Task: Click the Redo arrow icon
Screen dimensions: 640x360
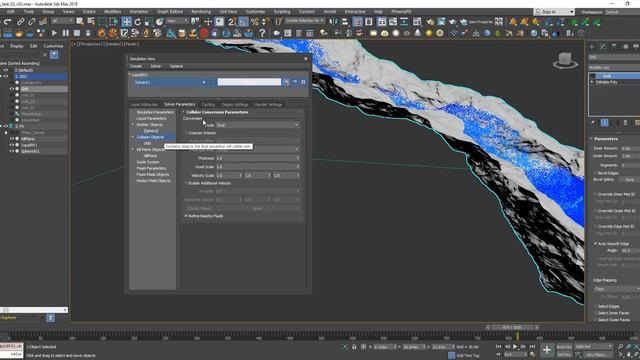Action: [x=7, y=22]
